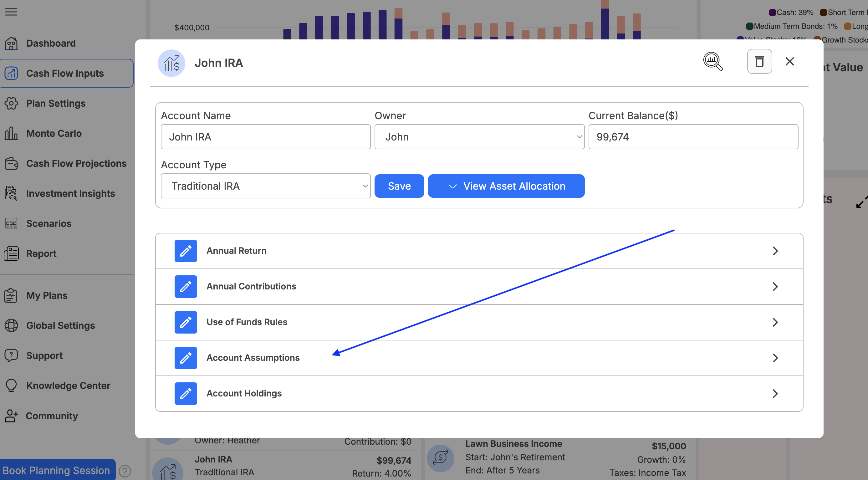Viewport: 868px width, 480px height.
Task: Click the Current Balance input field
Action: [x=693, y=137]
